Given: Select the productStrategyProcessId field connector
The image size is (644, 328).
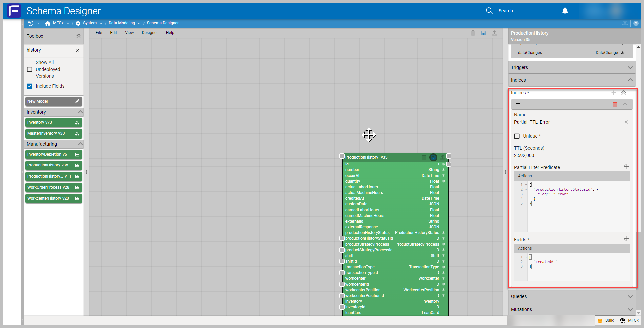Looking at the screenshot, I should (x=342, y=250).
